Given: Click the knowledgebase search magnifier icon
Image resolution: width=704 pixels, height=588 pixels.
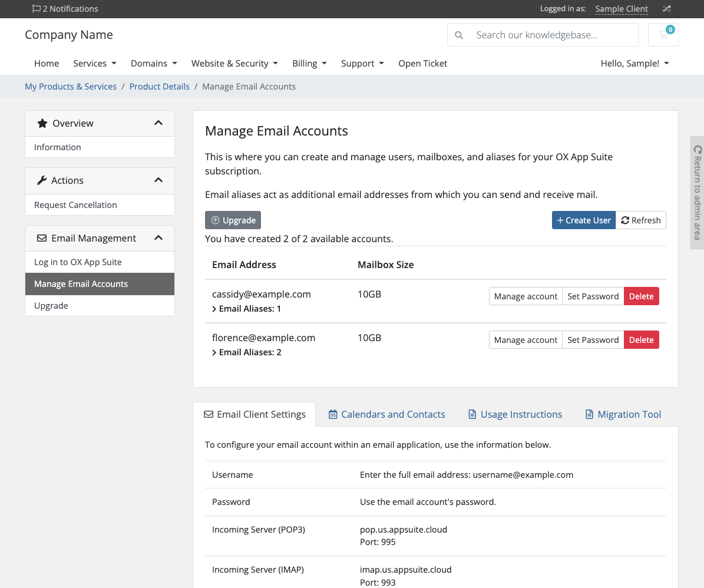Looking at the screenshot, I should point(459,35).
